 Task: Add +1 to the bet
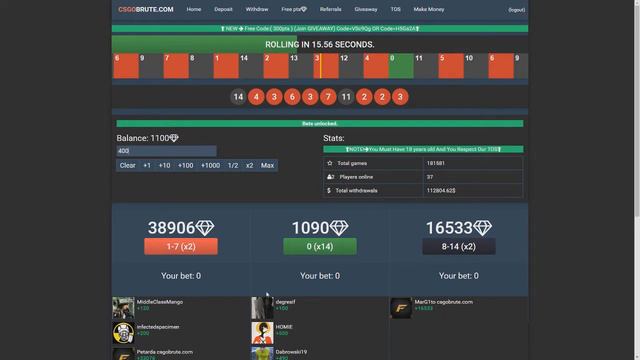click(147, 165)
